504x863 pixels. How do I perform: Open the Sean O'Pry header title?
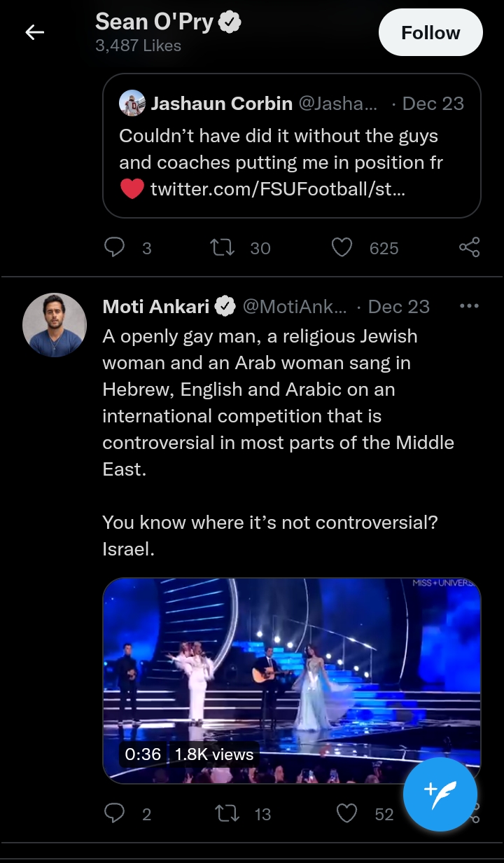(154, 22)
